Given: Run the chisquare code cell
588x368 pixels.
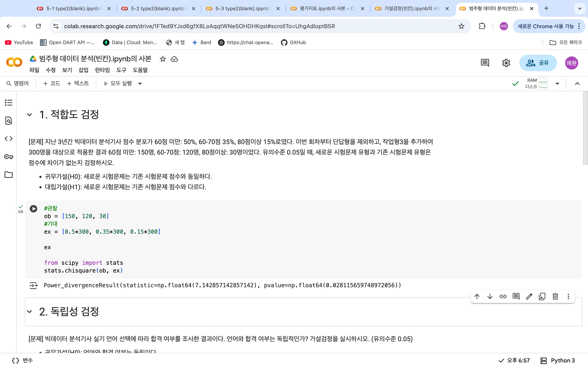Looking at the screenshot, I should point(33,209).
